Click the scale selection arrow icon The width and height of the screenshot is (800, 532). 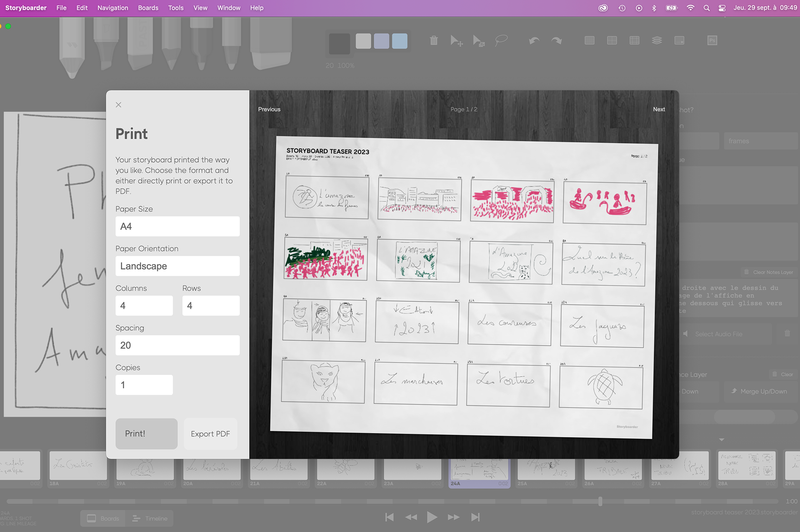point(479,40)
